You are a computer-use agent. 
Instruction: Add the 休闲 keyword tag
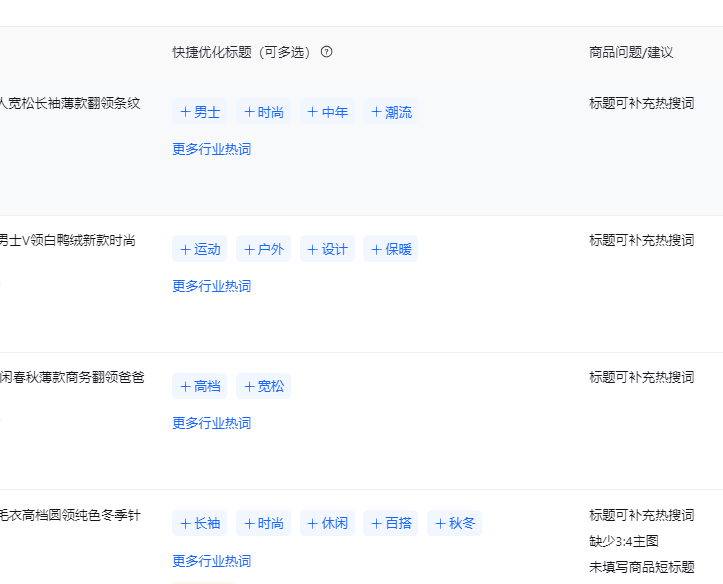[x=328, y=523]
